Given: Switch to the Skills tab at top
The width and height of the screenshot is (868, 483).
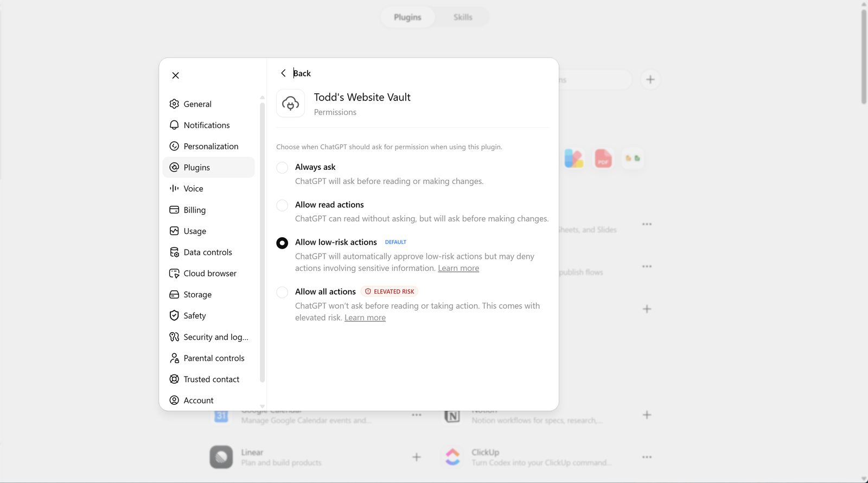Looking at the screenshot, I should (x=463, y=17).
